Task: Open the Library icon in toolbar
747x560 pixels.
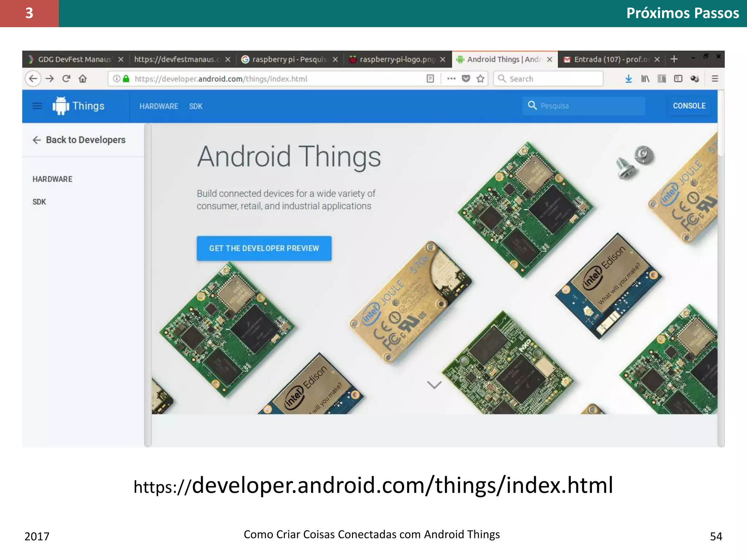Action: coord(645,78)
